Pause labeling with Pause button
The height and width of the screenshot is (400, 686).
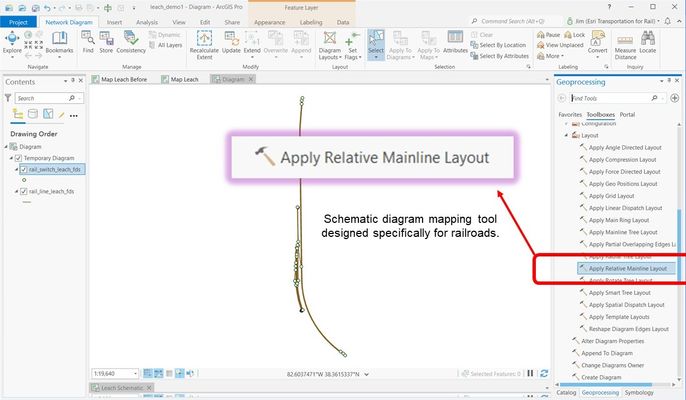click(x=548, y=35)
